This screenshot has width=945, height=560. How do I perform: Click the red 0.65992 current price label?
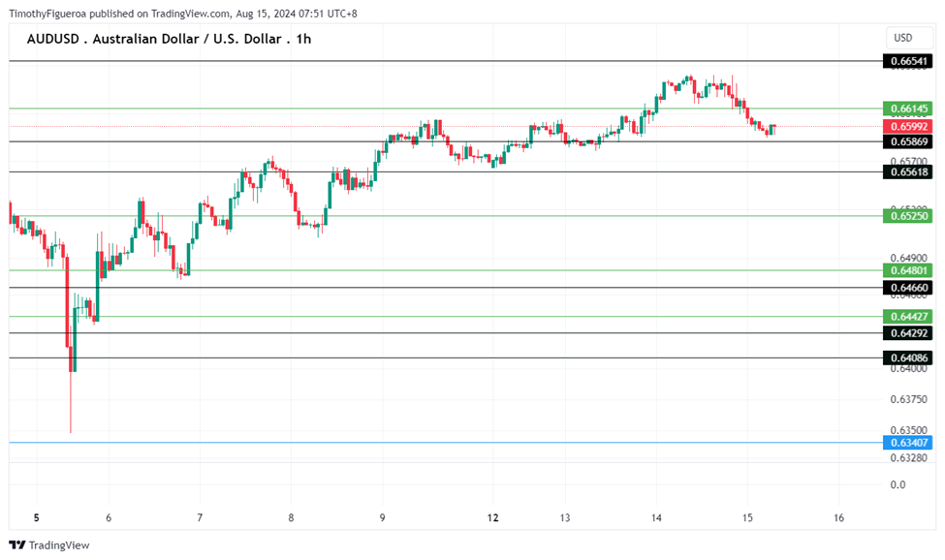907,126
